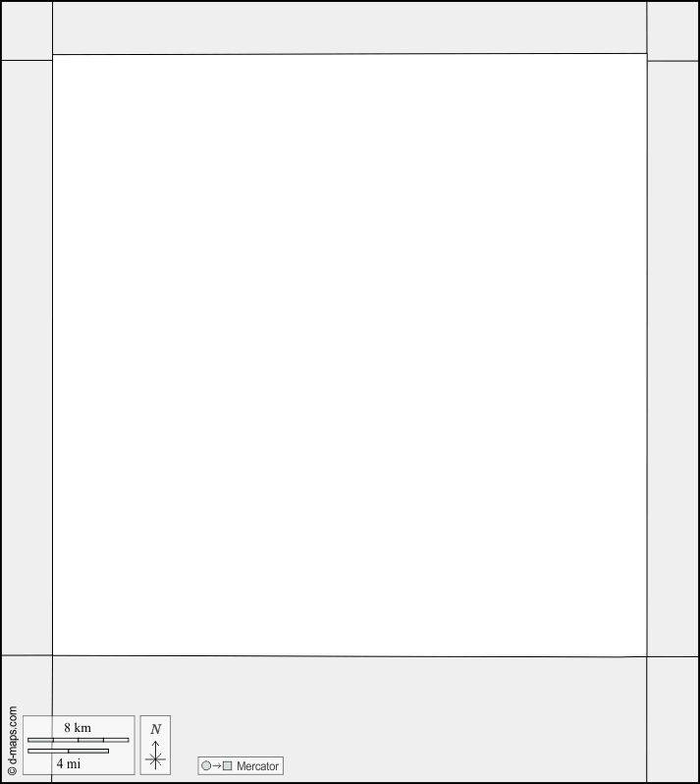Click the 8 km scale bar
This screenshot has width=700, height=784.
tap(78, 740)
